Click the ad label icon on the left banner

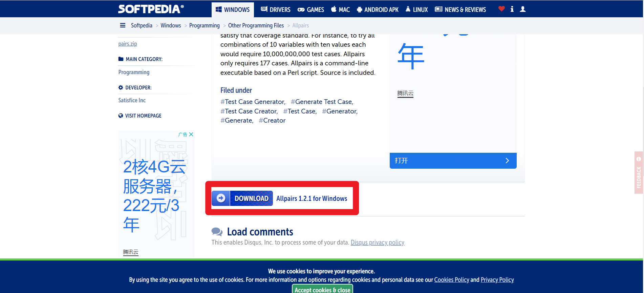tap(183, 134)
